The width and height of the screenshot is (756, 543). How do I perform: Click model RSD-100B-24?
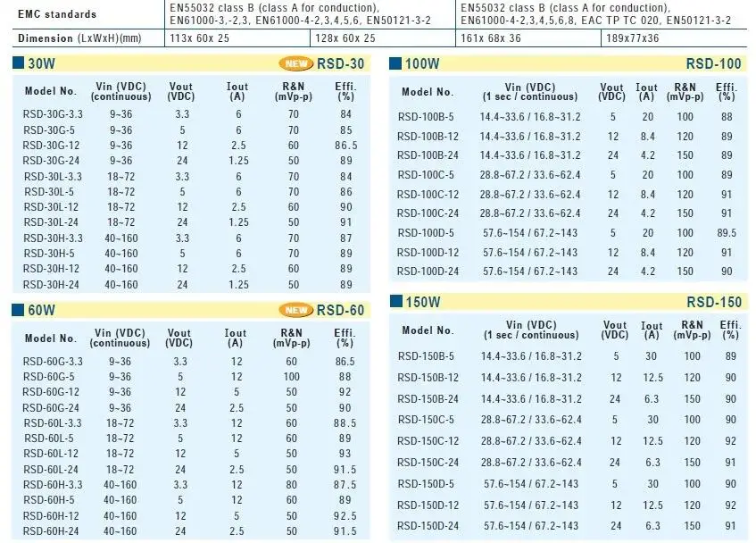(x=428, y=155)
